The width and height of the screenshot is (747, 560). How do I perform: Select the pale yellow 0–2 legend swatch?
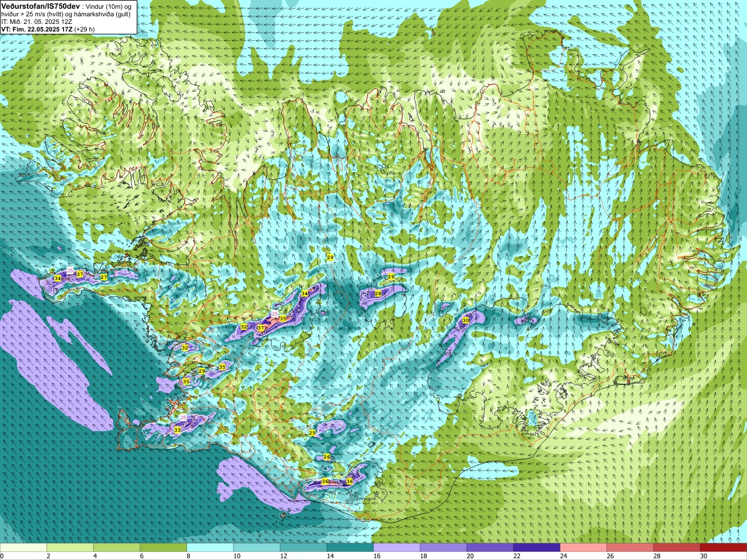pos(23,548)
